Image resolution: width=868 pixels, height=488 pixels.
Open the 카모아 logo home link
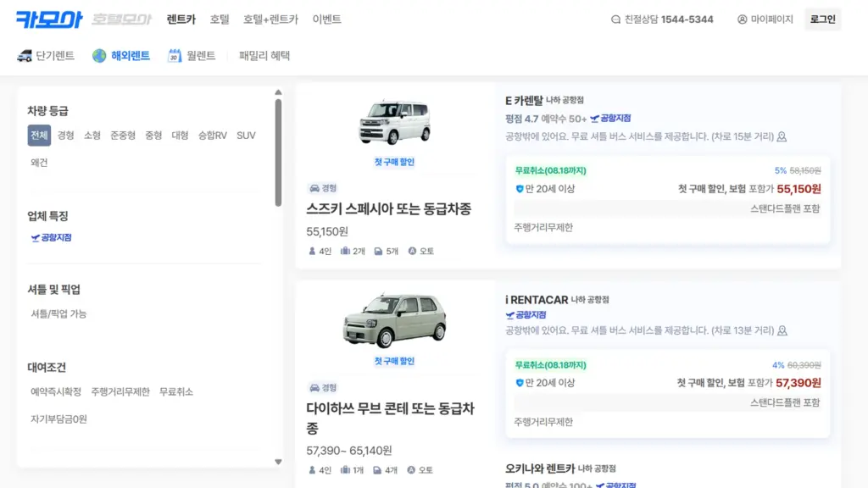point(49,19)
